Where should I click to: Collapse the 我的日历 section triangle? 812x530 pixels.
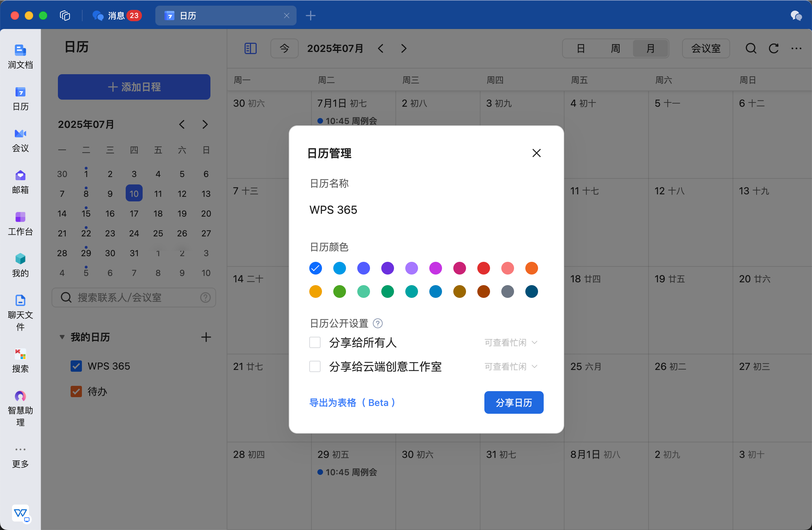pyautogui.click(x=62, y=337)
